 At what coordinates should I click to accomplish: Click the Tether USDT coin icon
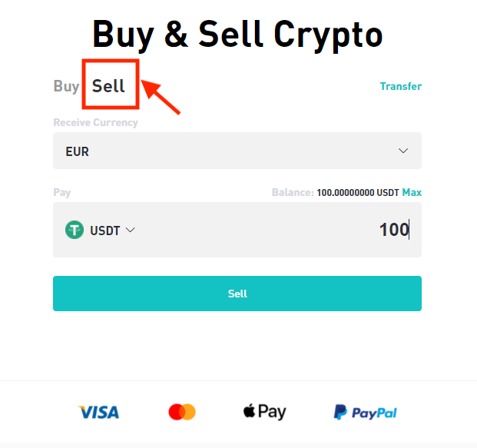(75, 230)
